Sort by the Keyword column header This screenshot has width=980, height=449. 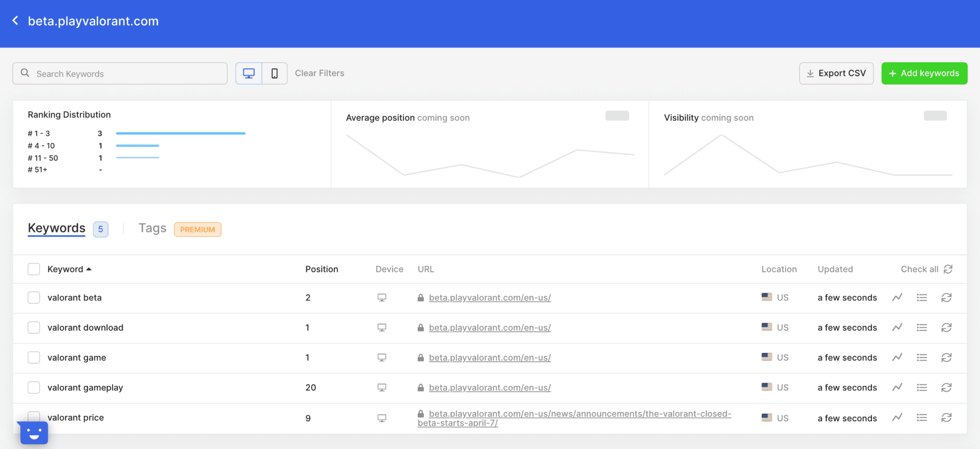pyautogui.click(x=69, y=269)
